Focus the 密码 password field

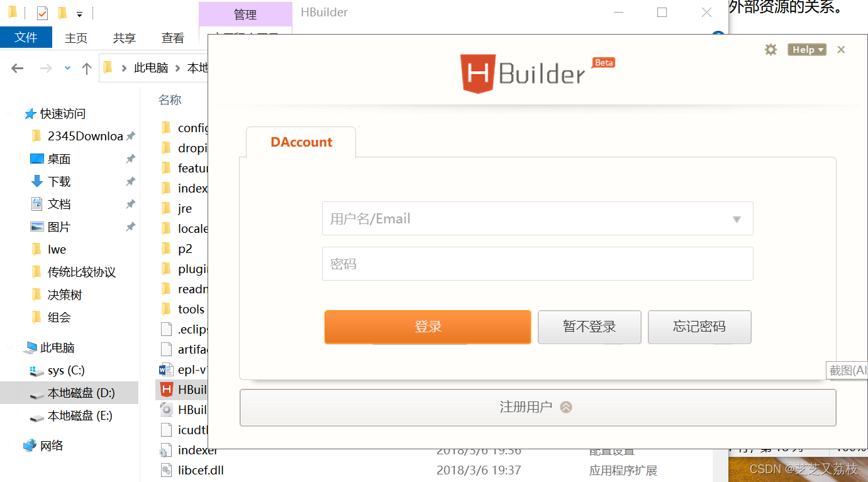pos(538,264)
